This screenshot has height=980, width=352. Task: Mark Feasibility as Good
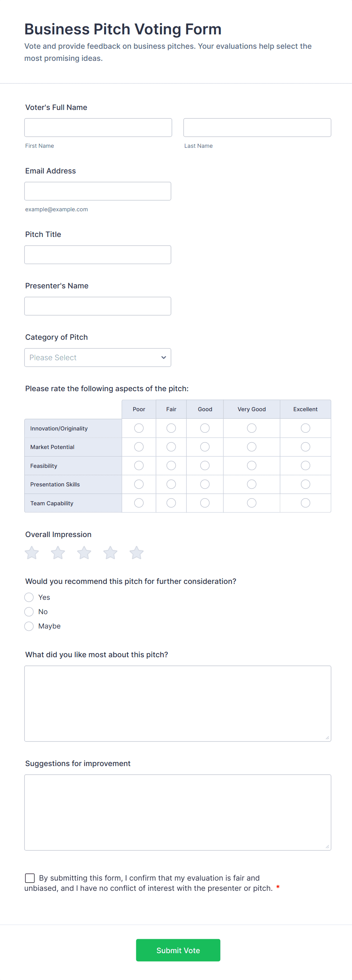pos(205,466)
